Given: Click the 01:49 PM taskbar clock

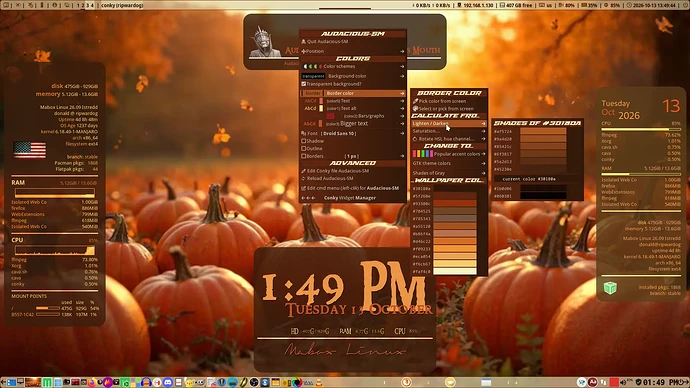Looking at the screenshot, I should pos(662,382).
